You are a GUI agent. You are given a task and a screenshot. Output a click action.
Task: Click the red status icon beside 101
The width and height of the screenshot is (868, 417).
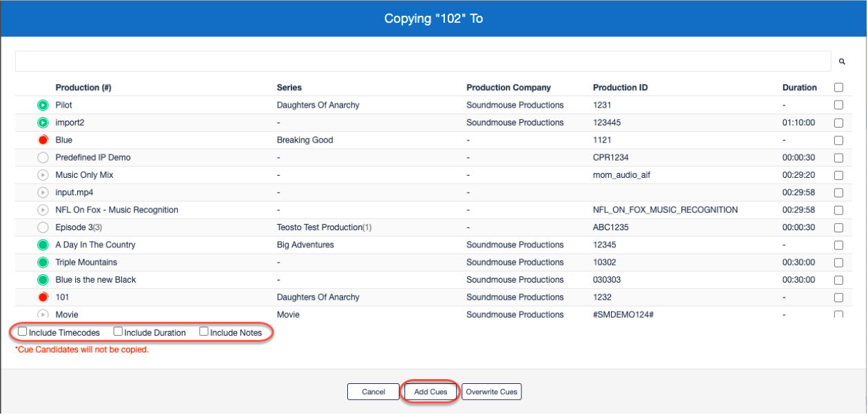click(43, 297)
